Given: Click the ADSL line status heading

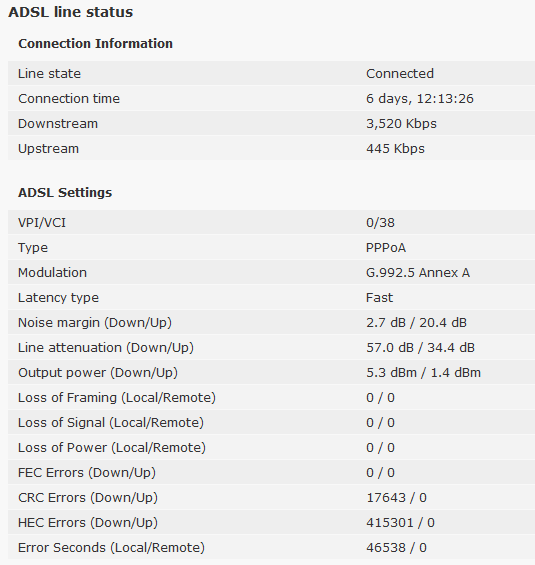Looking at the screenshot, I should pyautogui.click(x=71, y=12).
